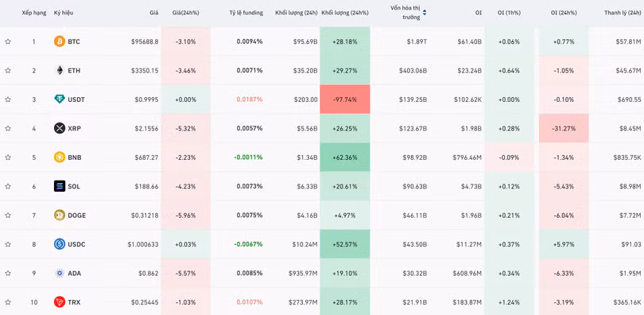The width and height of the screenshot is (644, 315).
Task: Click the green Tether USDT icon
Action: click(x=60, y=99)
